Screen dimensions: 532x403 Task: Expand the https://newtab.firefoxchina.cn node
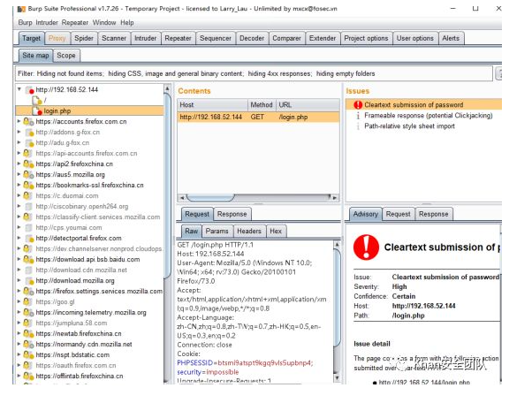pos(19,333)
